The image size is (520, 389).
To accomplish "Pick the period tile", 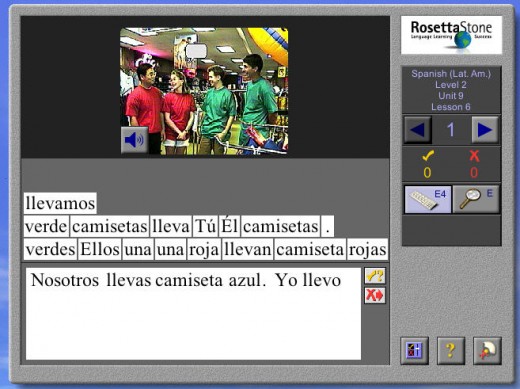I will tap(327, 226).
